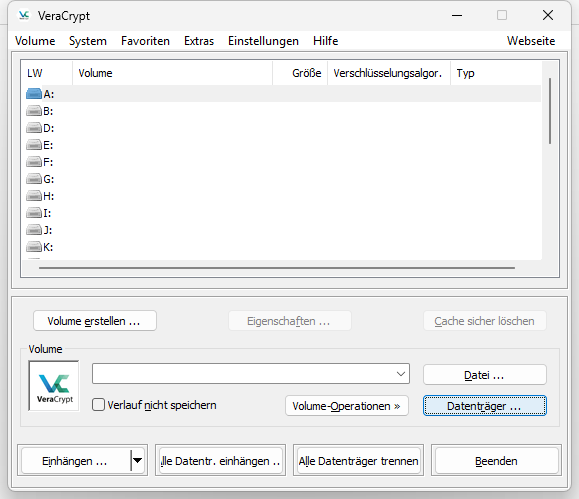
Task: Click the 'K:' drive letter text
Action: pos(48,247)
